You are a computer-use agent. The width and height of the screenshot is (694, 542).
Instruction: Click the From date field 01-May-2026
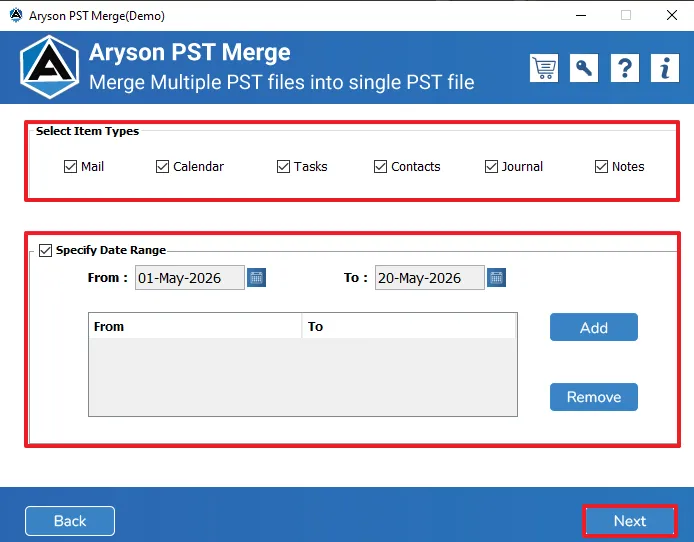(189, 278)
